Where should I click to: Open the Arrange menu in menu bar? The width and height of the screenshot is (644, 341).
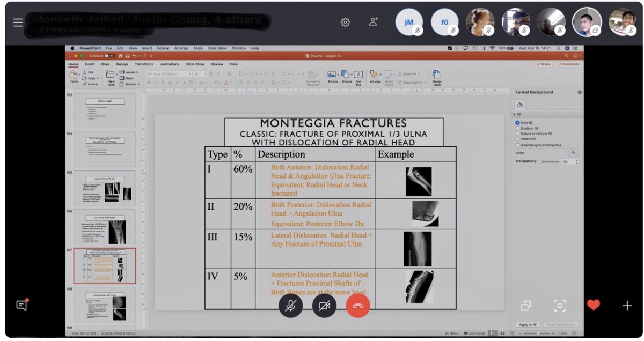(x=182, y=48)
